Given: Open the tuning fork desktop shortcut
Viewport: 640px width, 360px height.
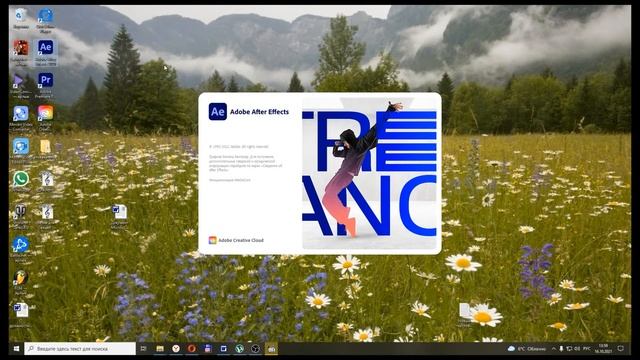Looking at the screenshot, I should [x=20, y=215].
